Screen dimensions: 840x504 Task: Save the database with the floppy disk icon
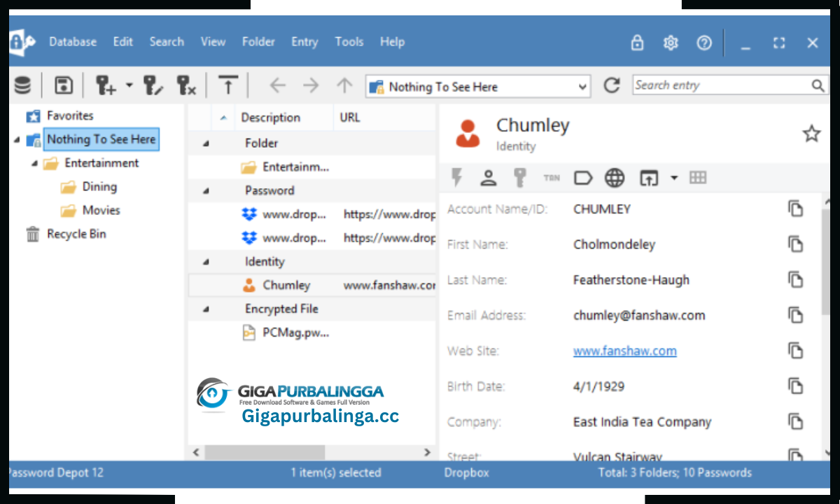(x=64, y=86)
